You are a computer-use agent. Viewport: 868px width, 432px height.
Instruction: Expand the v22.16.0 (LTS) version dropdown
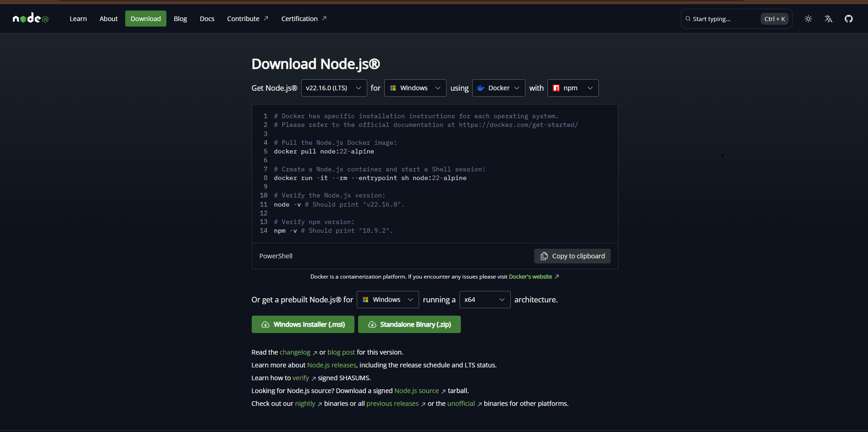pyautogui.click(x=334, y=88)
